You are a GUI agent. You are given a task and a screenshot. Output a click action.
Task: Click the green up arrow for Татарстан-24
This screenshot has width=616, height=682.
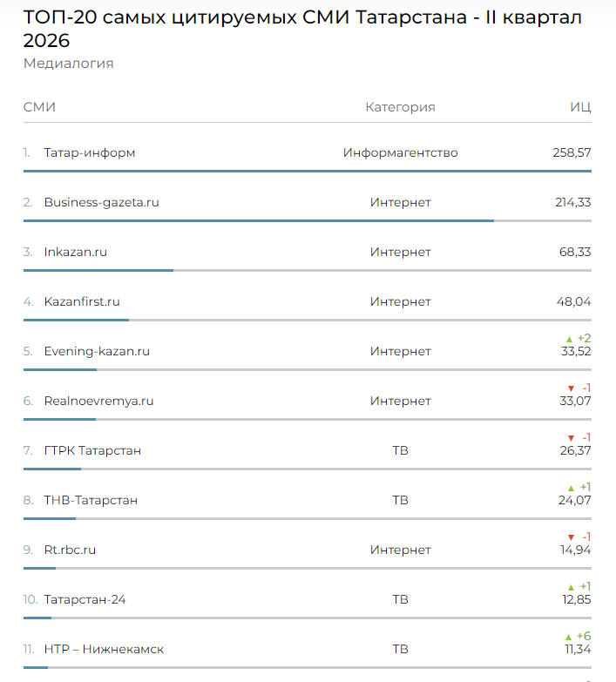point(571,587)
